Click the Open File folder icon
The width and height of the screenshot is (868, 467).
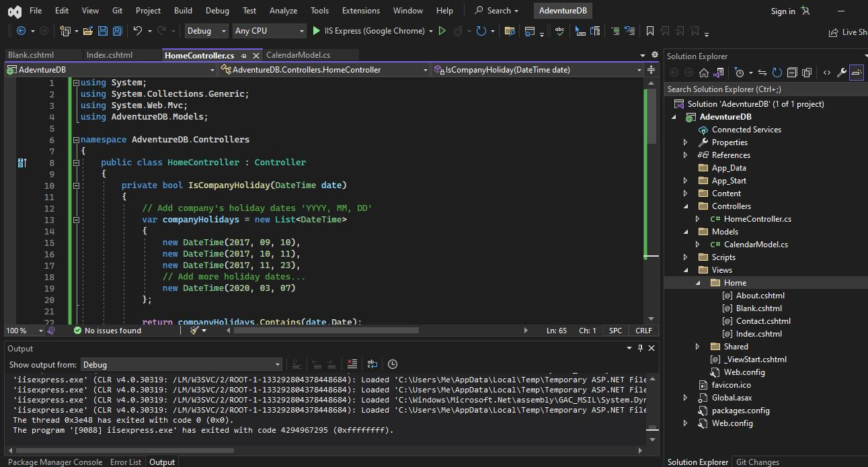coord(89,31)
